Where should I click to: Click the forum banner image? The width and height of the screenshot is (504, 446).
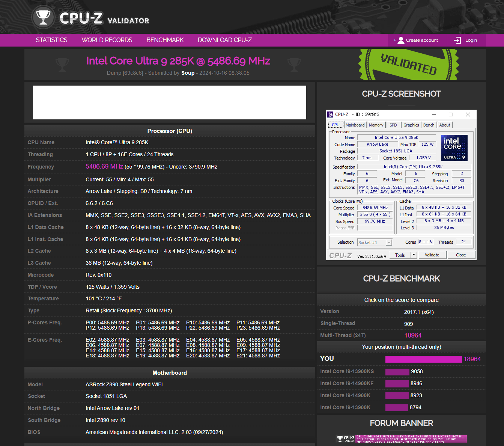[401, 439]
